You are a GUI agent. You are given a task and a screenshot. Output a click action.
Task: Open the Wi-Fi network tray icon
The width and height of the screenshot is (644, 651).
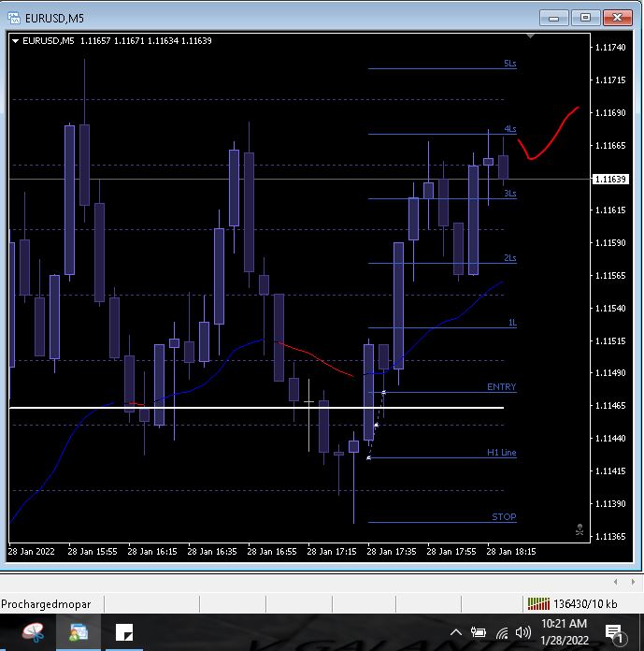[502, 632]
